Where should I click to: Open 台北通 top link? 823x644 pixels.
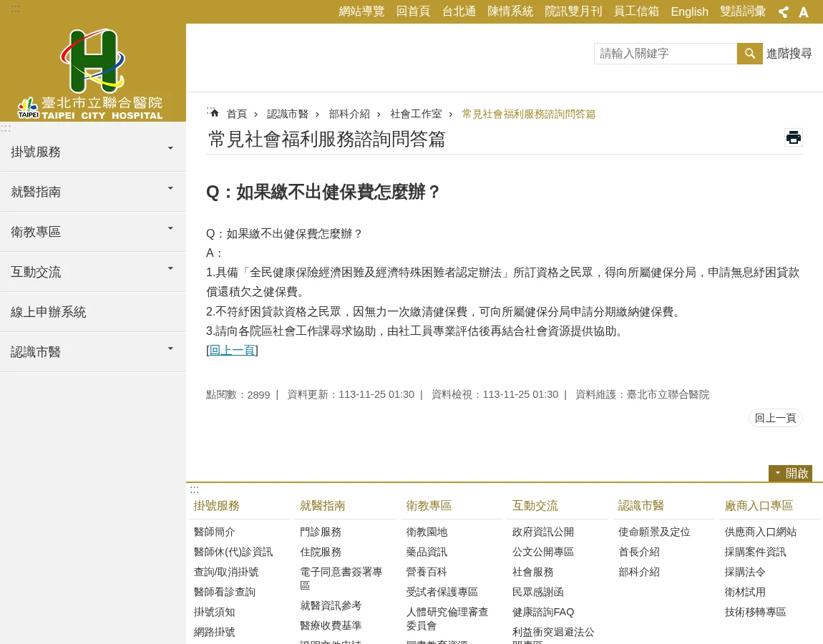tap(459, 11)
